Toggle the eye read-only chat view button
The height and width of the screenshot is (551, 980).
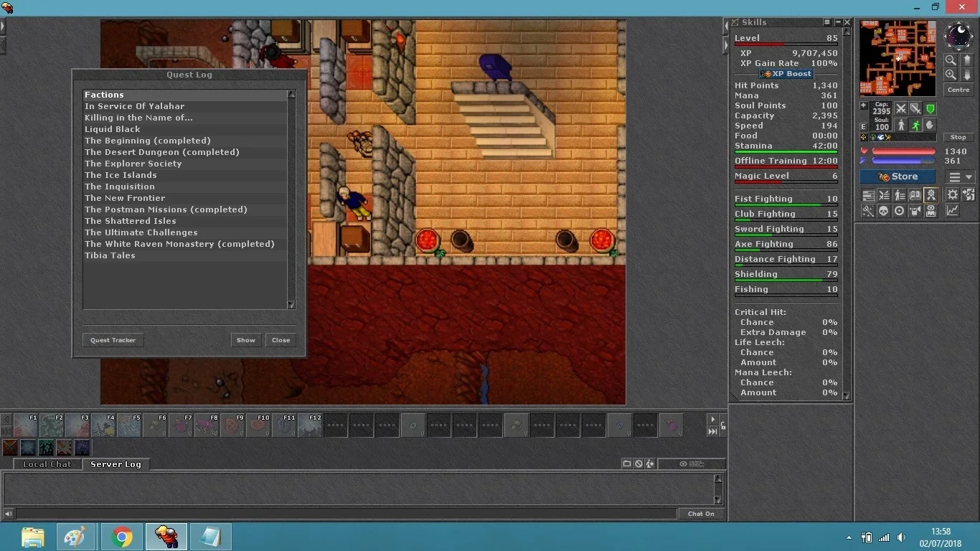(692, 464)
